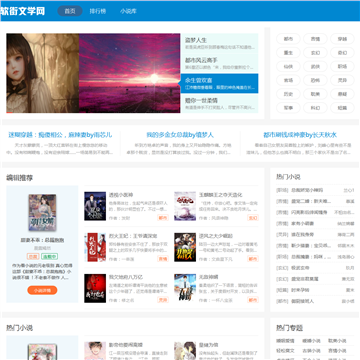Image resolution: width=360 pixels, height=360 pixels.
Task: Open hot novel 谁在我身旁
Action: 302,235
